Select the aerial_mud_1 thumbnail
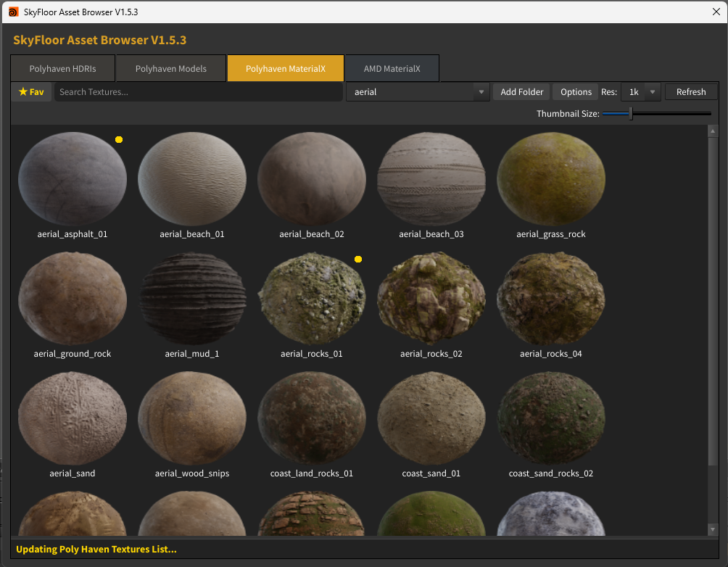The height and width of the screenshot is (567, 728). (x=192, y=299)
